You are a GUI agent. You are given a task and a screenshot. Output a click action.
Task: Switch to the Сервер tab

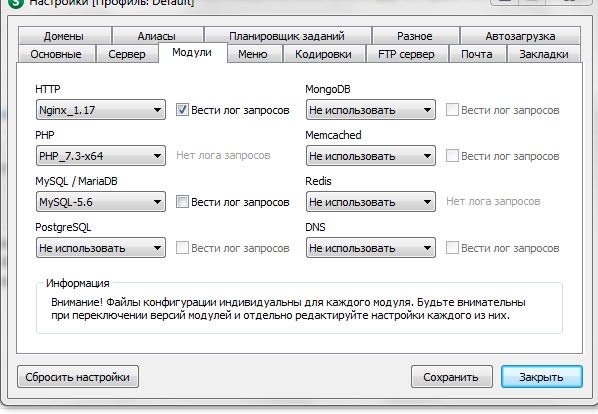click(127, 54)
